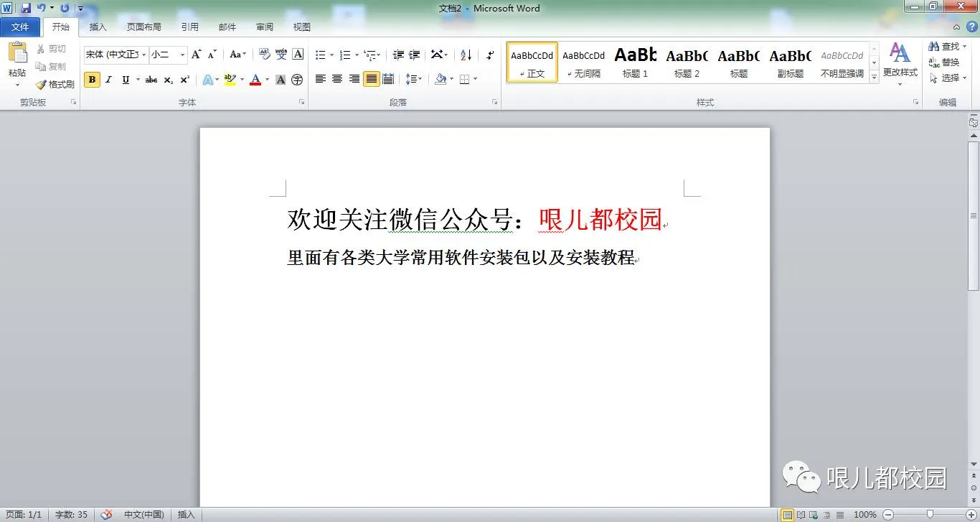
Task: Switch to the Insert (插入) tab
Action: pyautogui.click(x=98, y=27)
